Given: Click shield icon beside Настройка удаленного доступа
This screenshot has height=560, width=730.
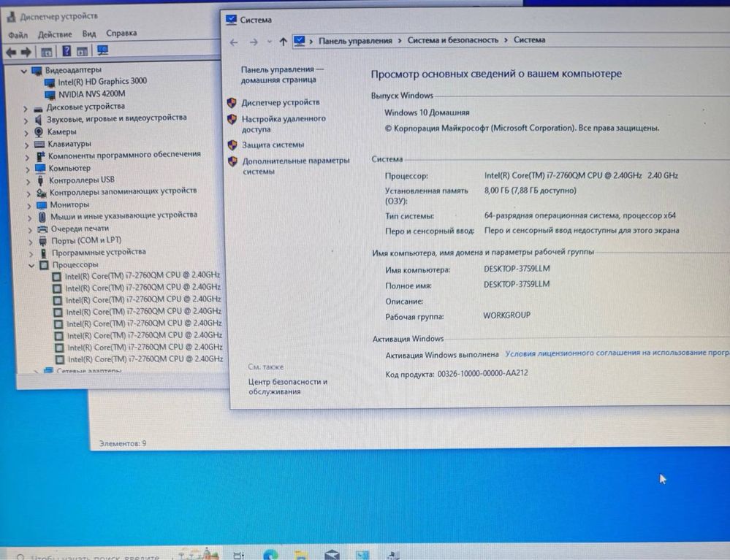Looking at the screenshot, I should click(232, 119).
